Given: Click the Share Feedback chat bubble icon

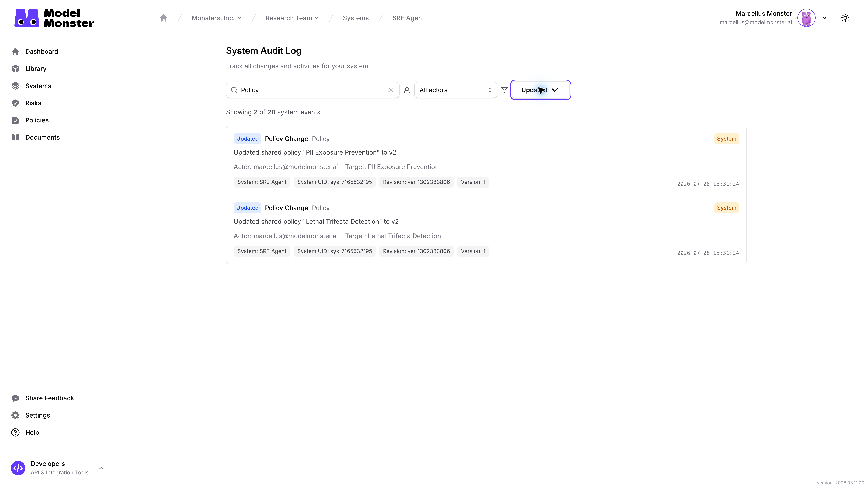Looking at the screenshot, I should click(x=16, y=398).
